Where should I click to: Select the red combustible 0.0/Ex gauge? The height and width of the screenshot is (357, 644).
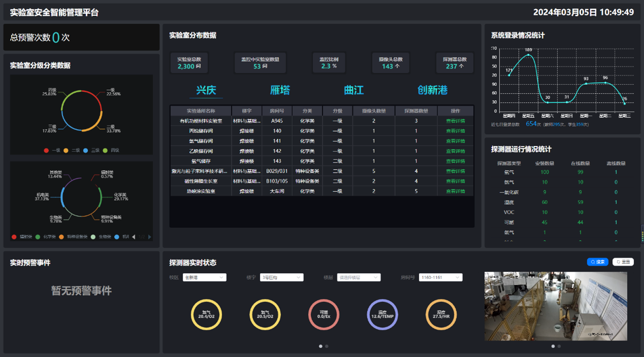[x=324, y=314]
